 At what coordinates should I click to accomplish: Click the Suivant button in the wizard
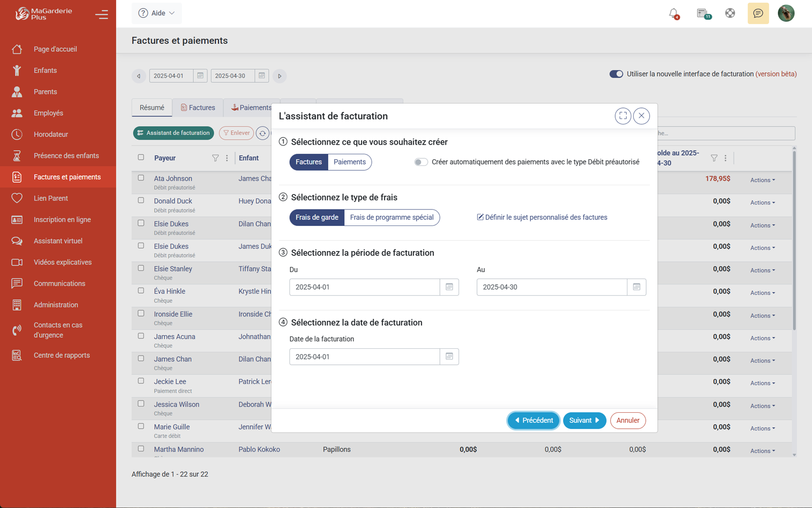click(x=584, y=420)
